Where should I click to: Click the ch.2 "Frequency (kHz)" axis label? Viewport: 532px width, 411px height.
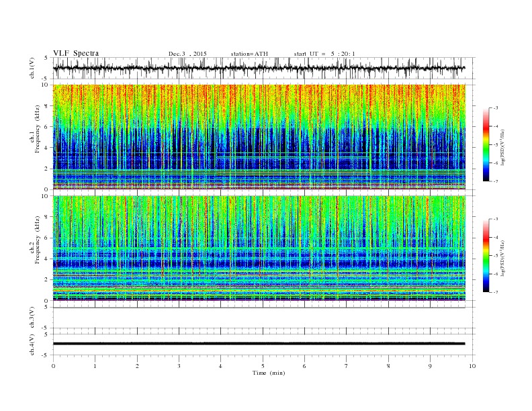coord(37,240)
